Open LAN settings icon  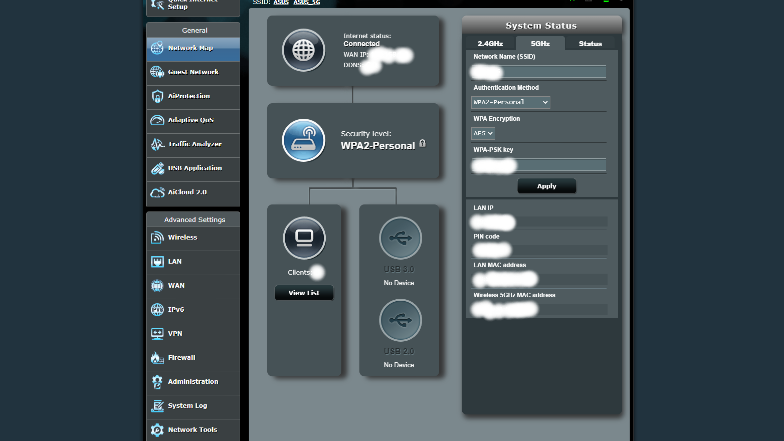coord(157,262)
